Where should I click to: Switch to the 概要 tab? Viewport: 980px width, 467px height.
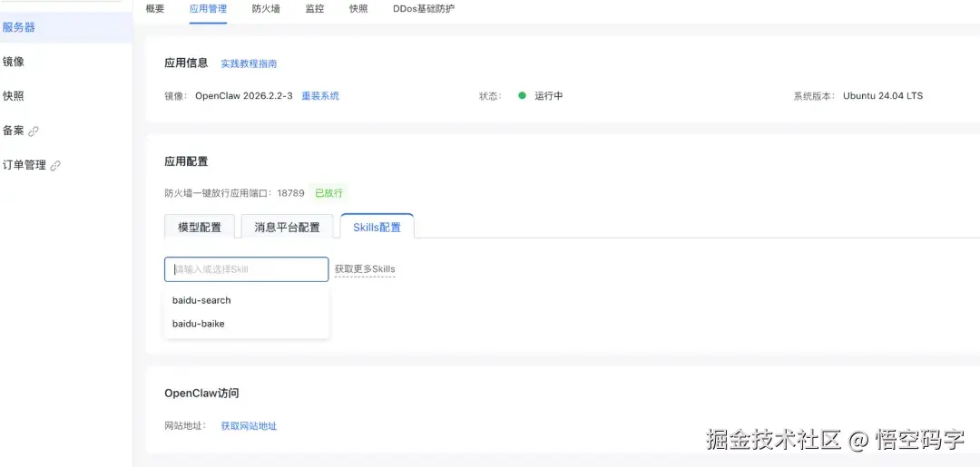pyautogui.click(x=155, y=9)
